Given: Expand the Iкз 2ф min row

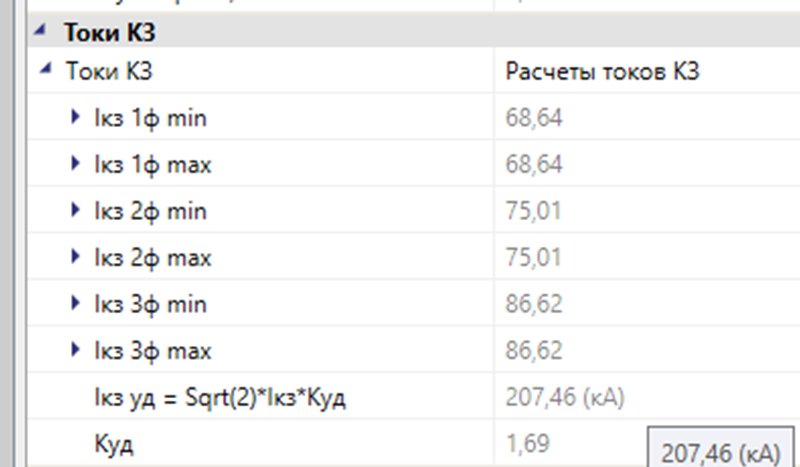Looking at the screenshot, I should [x=75, y=211].
